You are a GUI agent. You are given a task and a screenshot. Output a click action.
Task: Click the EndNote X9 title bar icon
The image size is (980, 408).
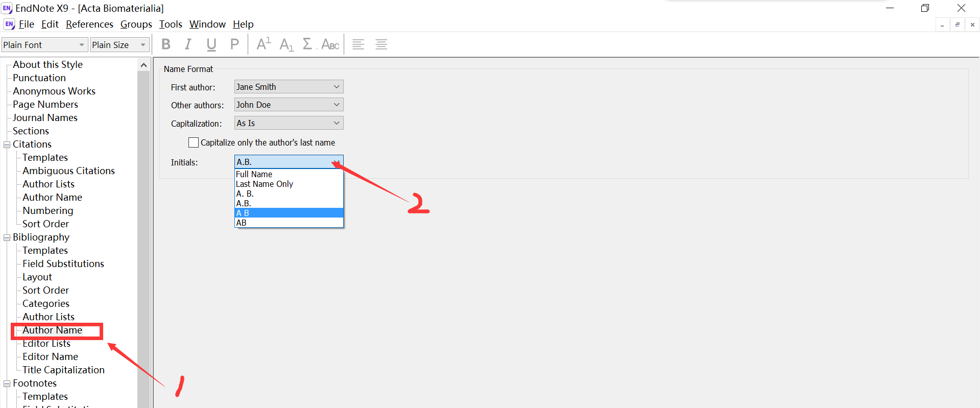[7, 8]
